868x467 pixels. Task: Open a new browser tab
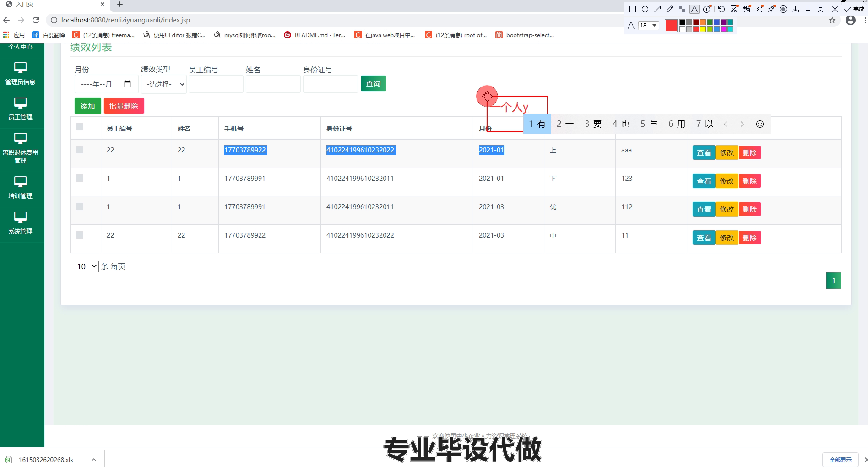[120, 5]
